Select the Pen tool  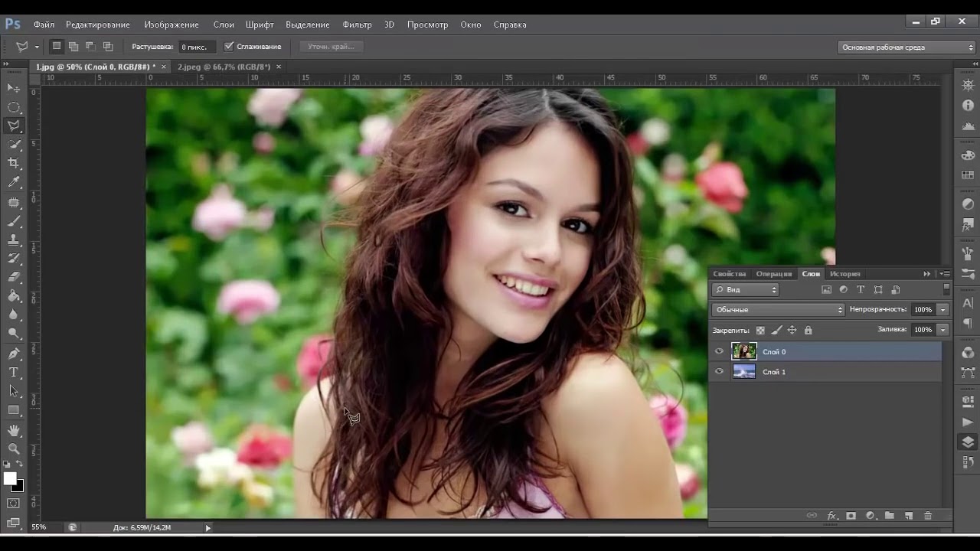click(x=14, y=354)
